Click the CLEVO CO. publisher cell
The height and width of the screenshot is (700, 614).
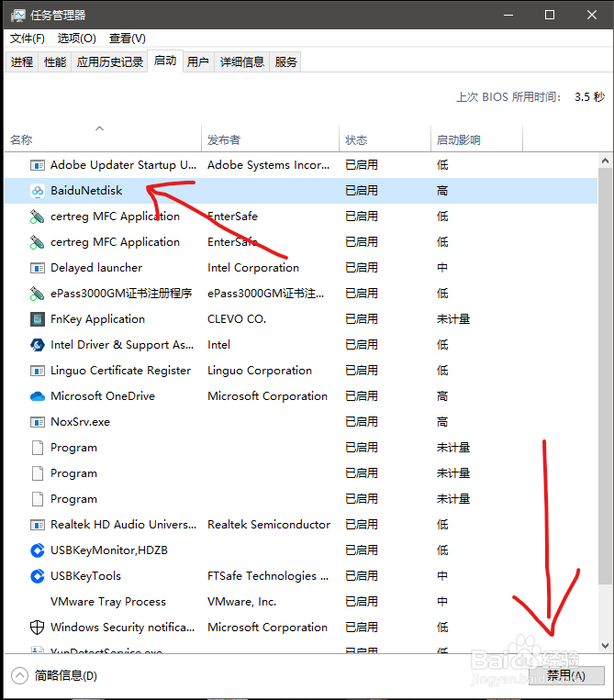point(237,319)
